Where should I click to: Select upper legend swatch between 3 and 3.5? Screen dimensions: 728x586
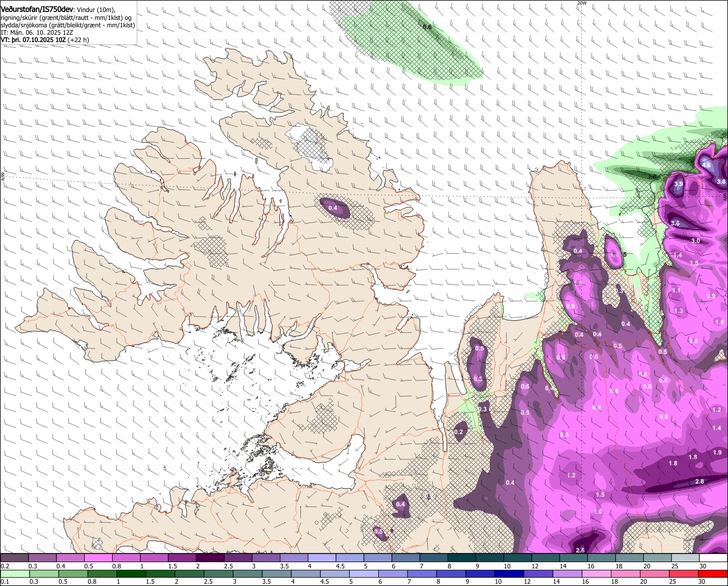click(266, 558)
